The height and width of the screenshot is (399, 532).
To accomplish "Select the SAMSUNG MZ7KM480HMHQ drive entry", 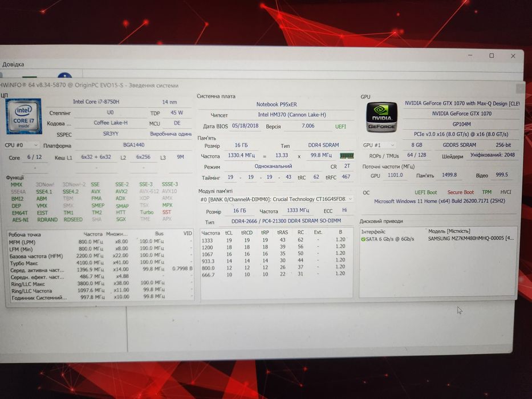I will tap(470, 238).
